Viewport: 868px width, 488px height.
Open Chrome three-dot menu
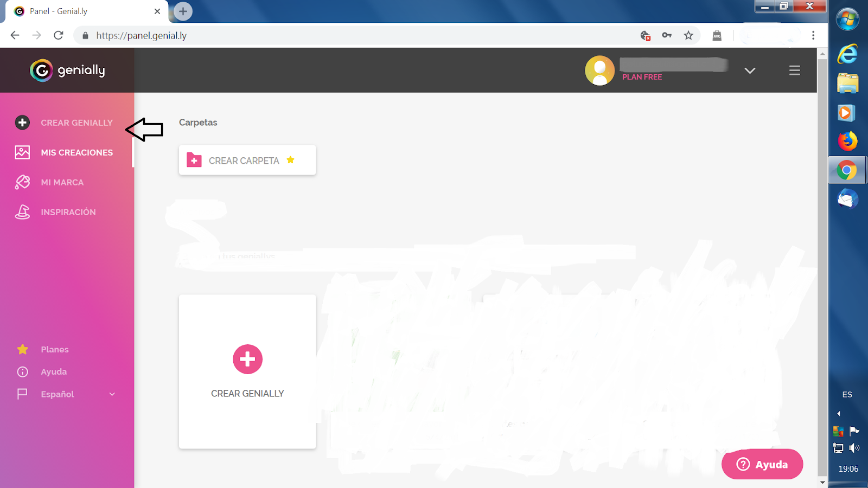813,35
